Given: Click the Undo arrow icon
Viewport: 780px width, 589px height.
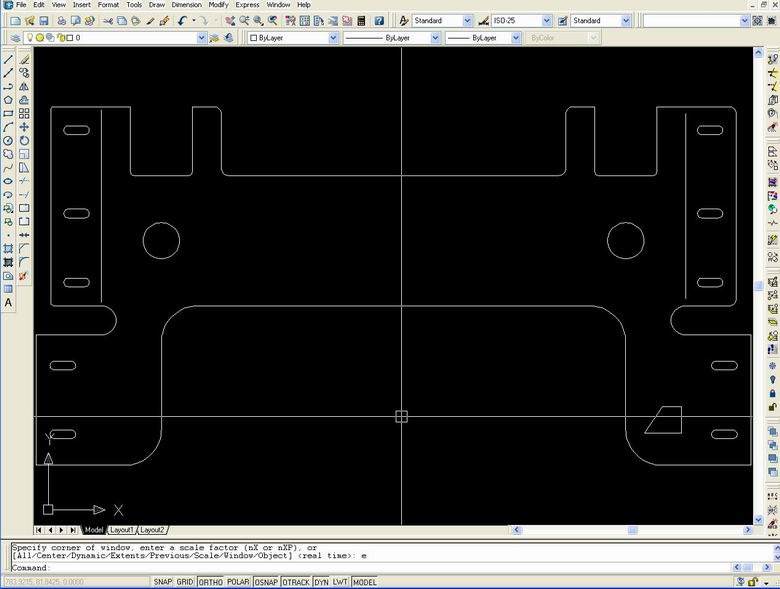Looking at the screenshot, I should [x=182, y=20].
